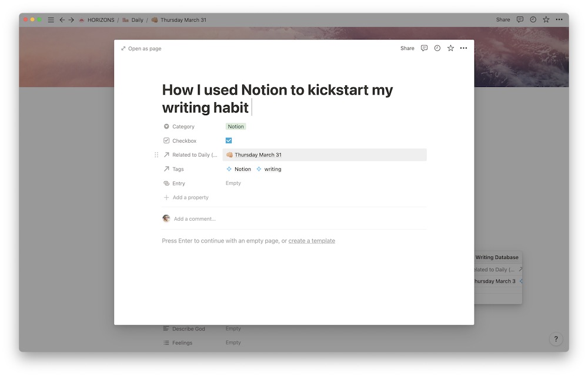
Task: Open the writing tag relation
Action: coord(269,169)
